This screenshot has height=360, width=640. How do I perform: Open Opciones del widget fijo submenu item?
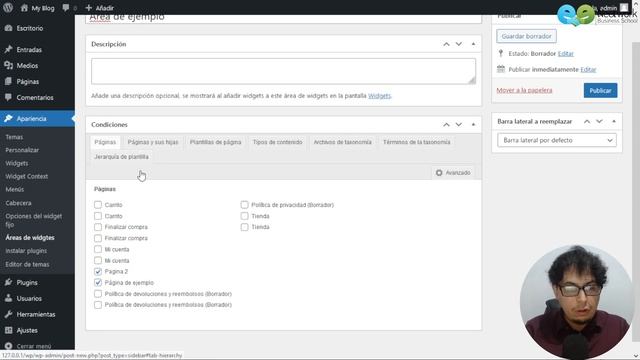(x=34, y=220)
